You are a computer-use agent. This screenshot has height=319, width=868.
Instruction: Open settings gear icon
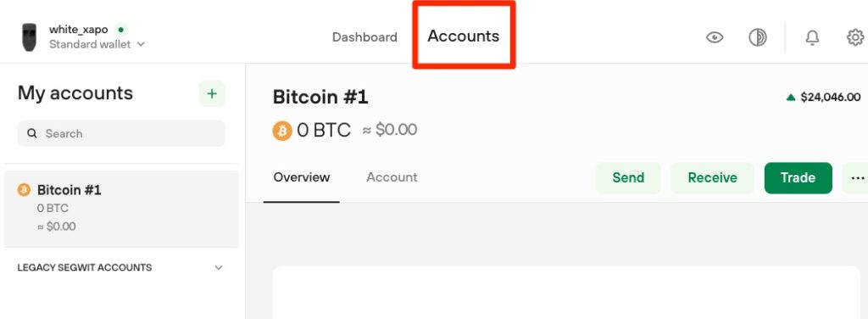point(855,37)
